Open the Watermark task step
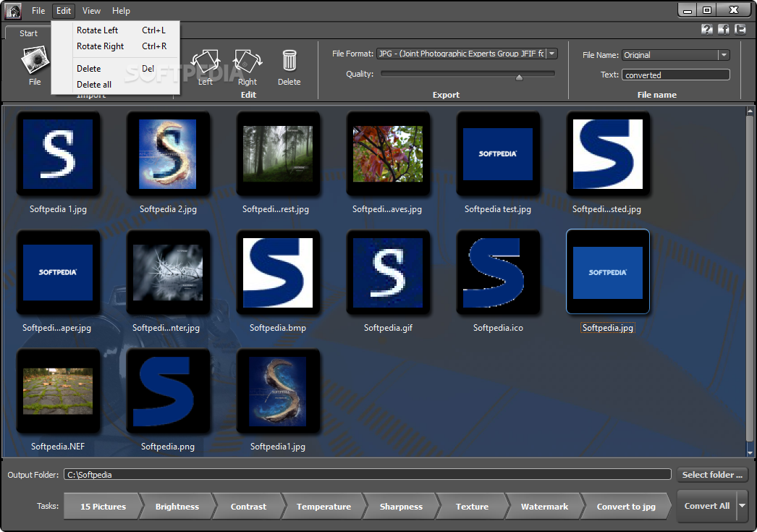757x532 pixels. point(544,507)
